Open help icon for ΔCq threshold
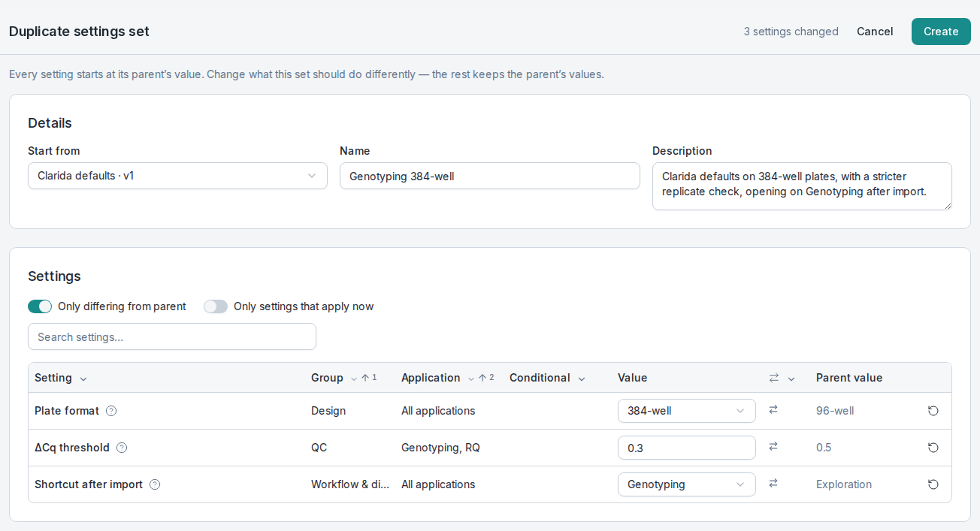This screenshot has height=531, width=980. pyautogui.click(x=122, y=448)
